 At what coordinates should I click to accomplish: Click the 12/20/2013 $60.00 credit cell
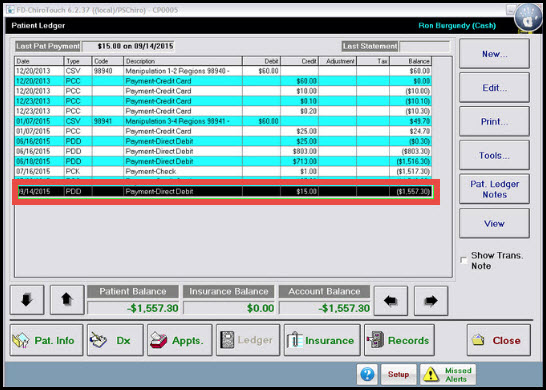[299, 81]
